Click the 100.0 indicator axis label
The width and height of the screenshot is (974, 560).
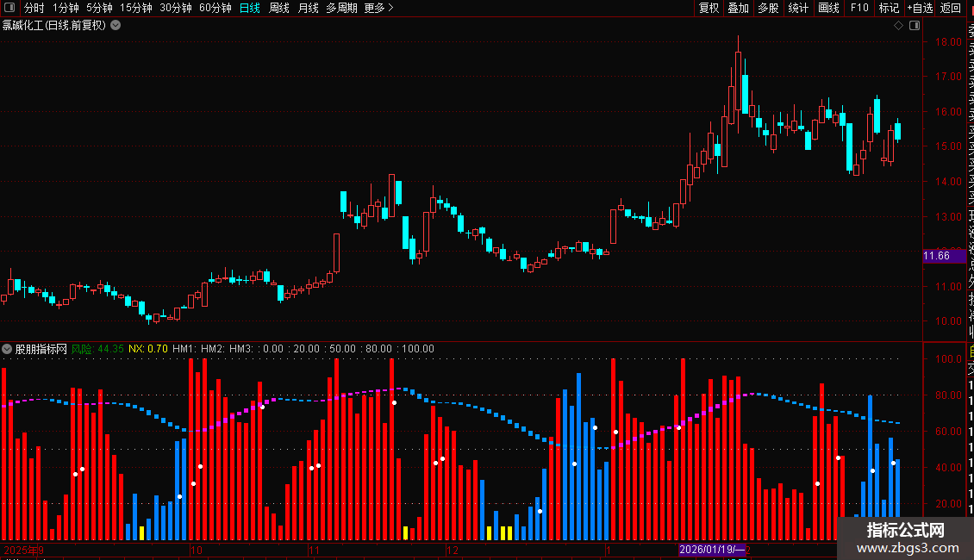point(948,359)
